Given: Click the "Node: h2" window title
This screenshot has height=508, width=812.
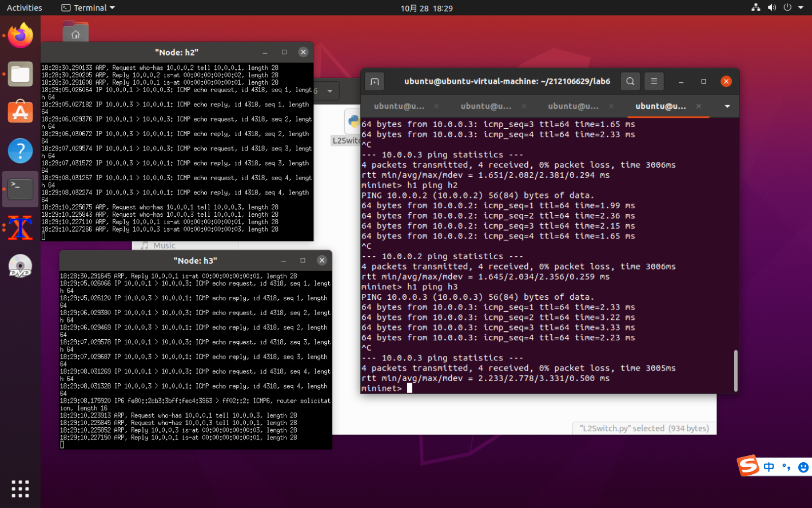Looking at the screenshot, I should [177, 52].
